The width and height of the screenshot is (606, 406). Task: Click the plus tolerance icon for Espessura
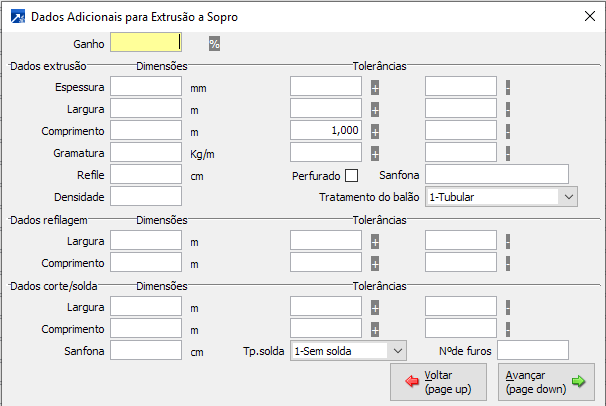pyautogui.click(x=375, y=87)
